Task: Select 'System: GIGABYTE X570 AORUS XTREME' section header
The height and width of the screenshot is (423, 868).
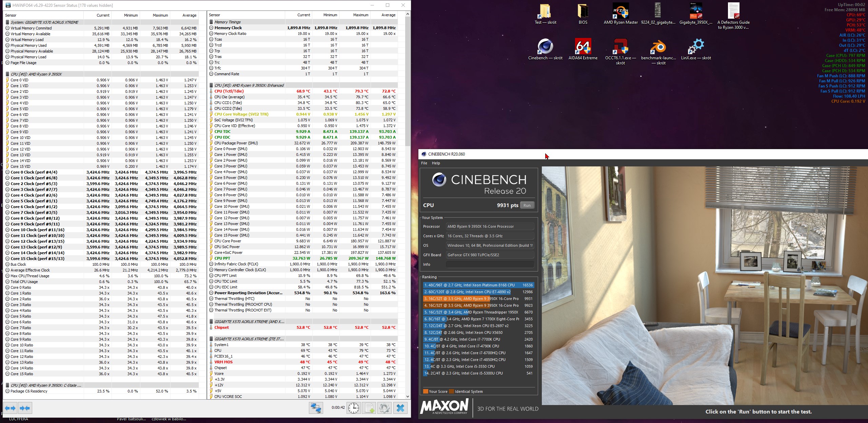Action: 101,22
